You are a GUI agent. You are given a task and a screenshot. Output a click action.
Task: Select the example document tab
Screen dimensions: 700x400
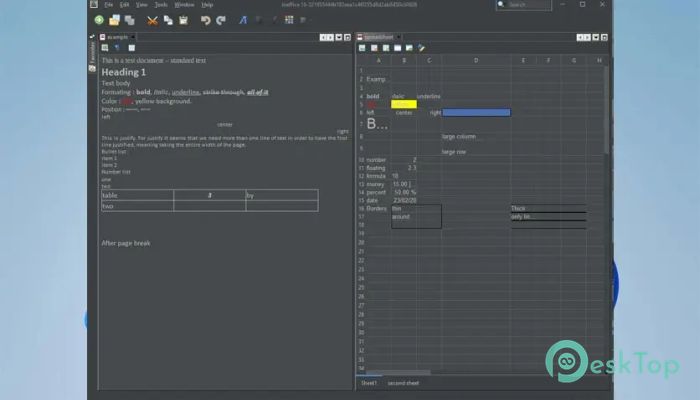tap(117, 37)
